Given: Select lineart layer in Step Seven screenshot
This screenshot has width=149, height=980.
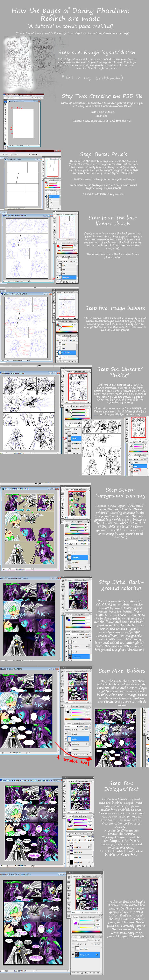Looking at the screenshot, I should pyautogui.click(x=76, y=553).
